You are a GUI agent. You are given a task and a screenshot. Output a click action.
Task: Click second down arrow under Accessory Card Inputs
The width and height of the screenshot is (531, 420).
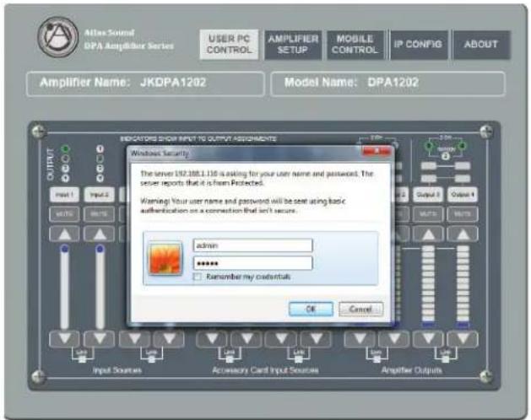(247, 339)
